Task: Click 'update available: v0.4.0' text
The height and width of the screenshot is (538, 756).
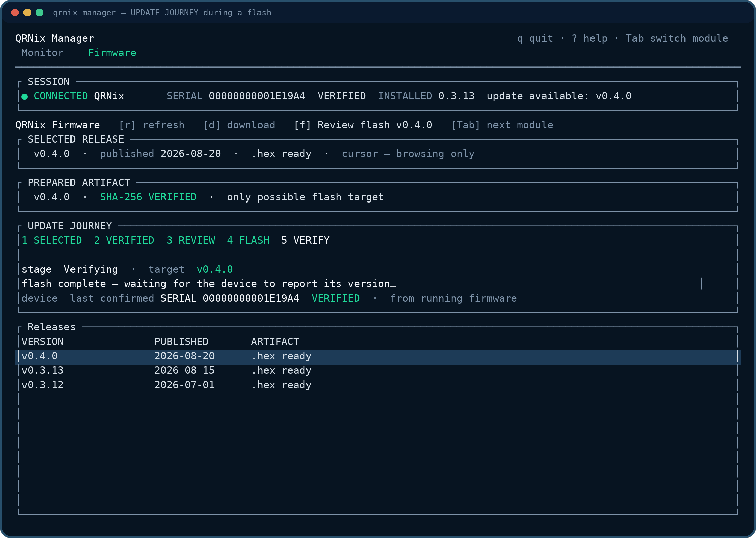Action: tap(559, 96)
